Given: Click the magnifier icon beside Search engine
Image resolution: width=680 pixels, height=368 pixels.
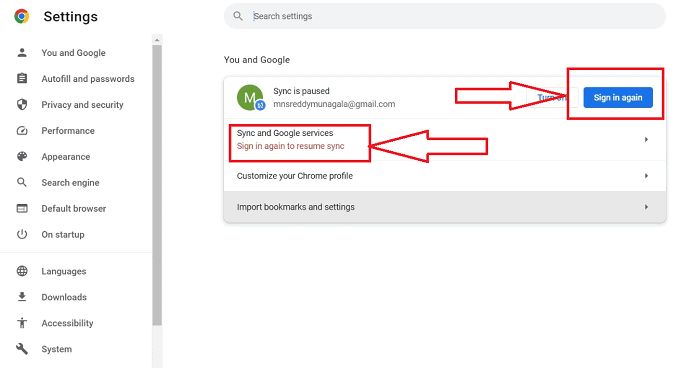Looking at the screenshot, I should pos(22,182).
